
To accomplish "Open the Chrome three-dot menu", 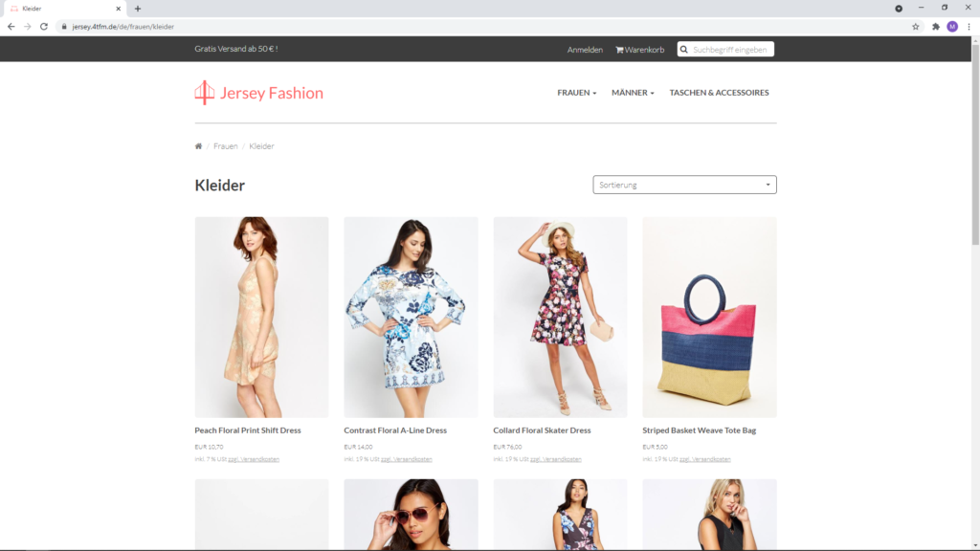I will [969, 27].
